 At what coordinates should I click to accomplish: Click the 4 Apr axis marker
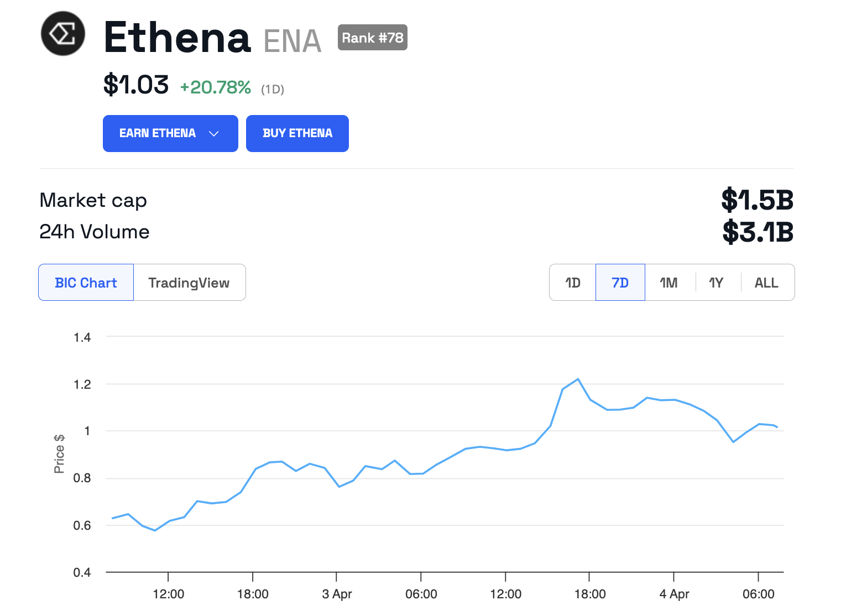tap(674, 594)
